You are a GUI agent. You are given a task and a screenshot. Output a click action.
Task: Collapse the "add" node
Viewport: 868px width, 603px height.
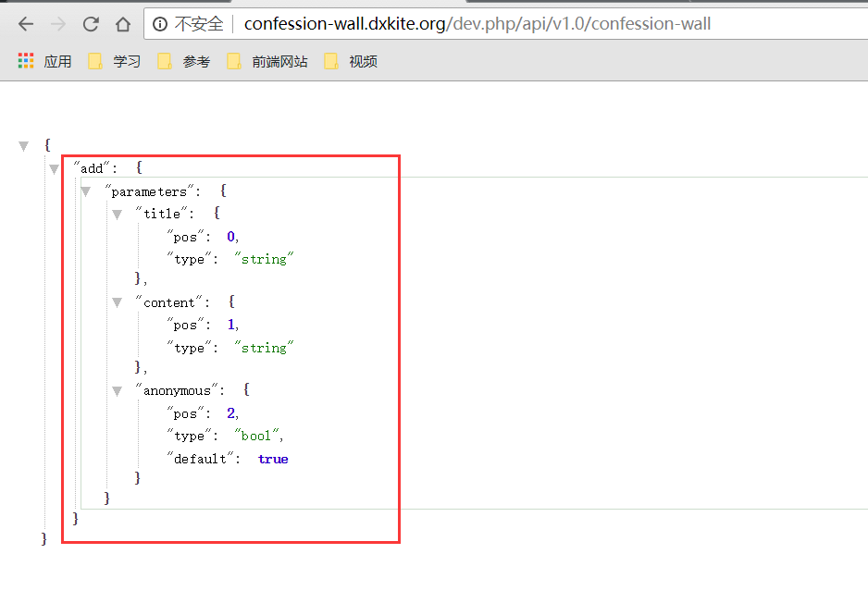click(x=55, y=169)
